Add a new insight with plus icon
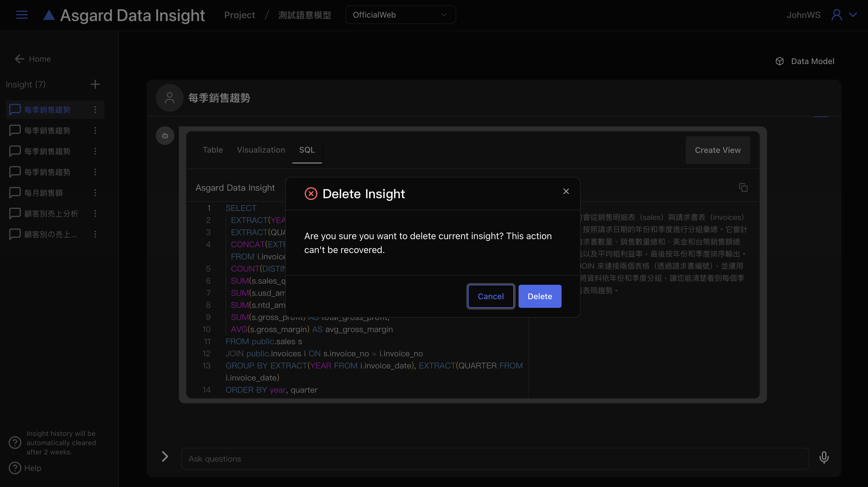This screenshot has height=487, width=868. (x=95, y=84)
